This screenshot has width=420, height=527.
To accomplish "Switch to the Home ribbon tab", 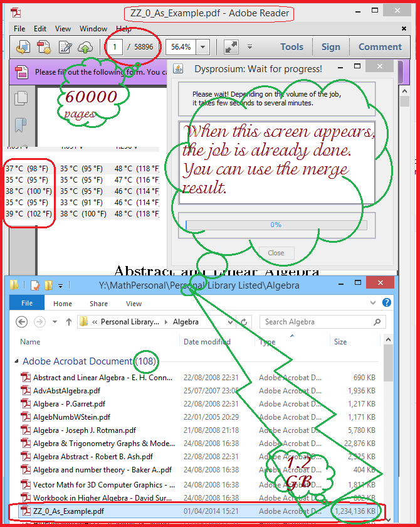I will 63,304.
